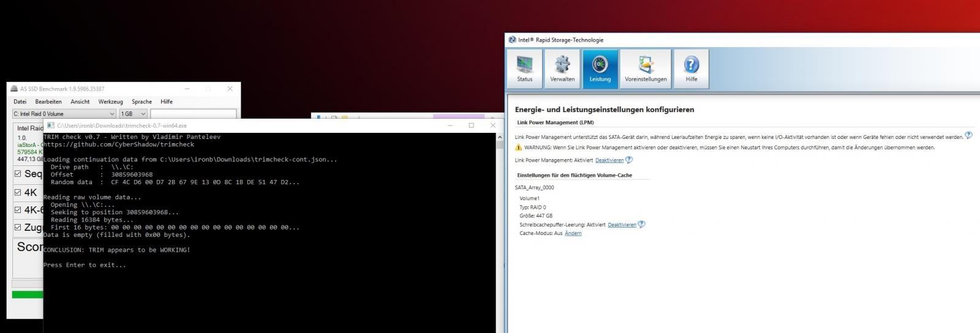Maximize the trimcheck console window

(x=471, y=125)
